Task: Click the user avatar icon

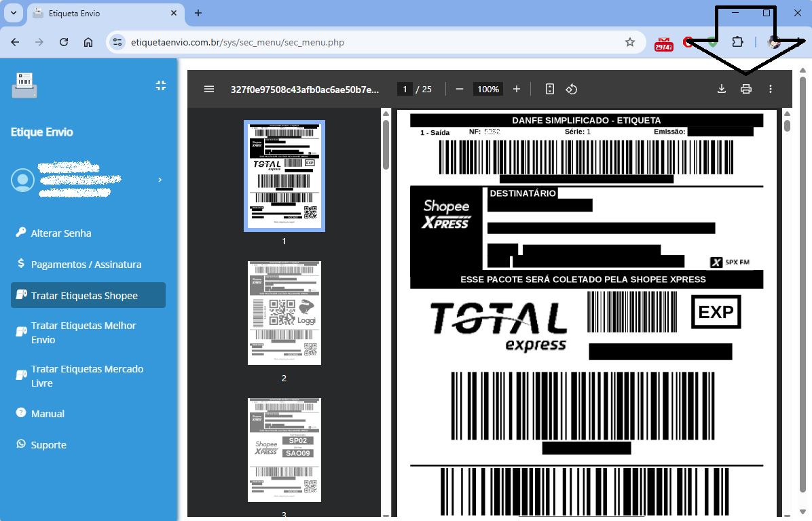Action: [x=23, y=180]
